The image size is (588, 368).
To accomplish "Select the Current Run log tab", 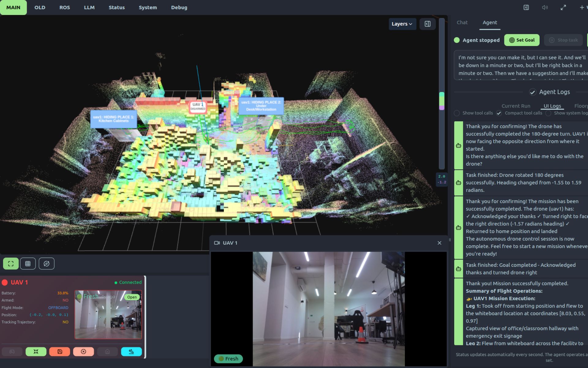I will (x=516, y=106).
